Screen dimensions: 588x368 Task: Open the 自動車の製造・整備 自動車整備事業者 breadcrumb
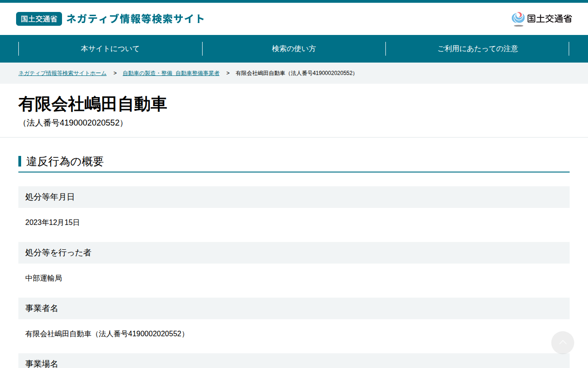coord(171,73)
